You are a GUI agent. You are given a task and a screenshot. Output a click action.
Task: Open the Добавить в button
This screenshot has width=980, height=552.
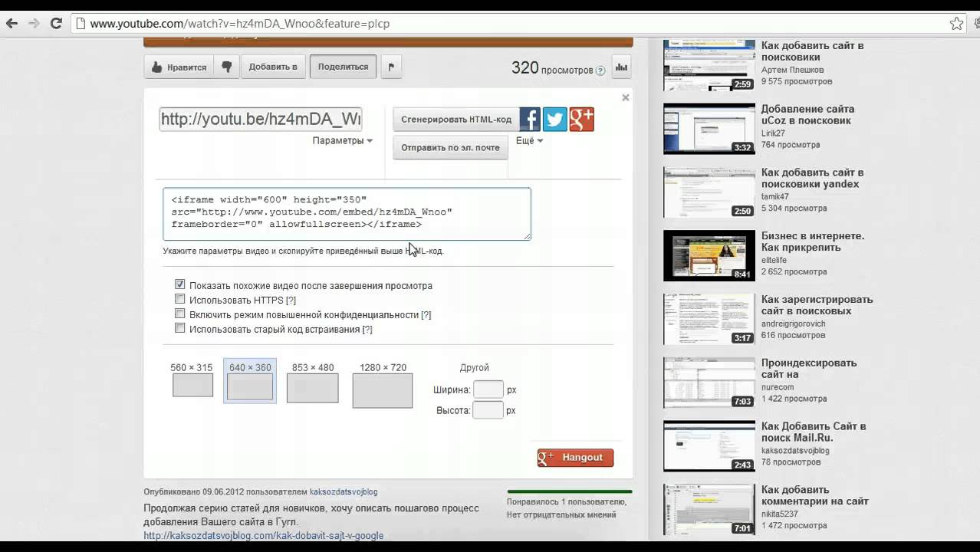tap(274, 67)
